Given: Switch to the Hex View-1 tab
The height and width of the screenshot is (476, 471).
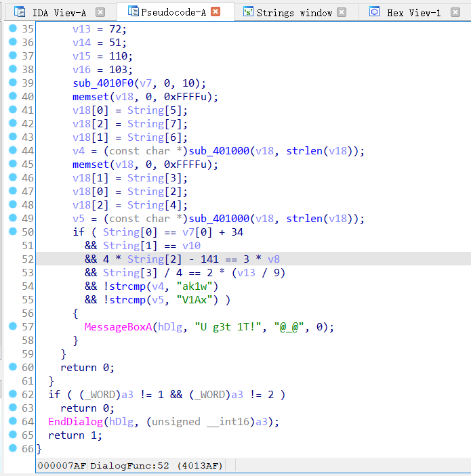Looking at the screenshot, I should (413, 12).
